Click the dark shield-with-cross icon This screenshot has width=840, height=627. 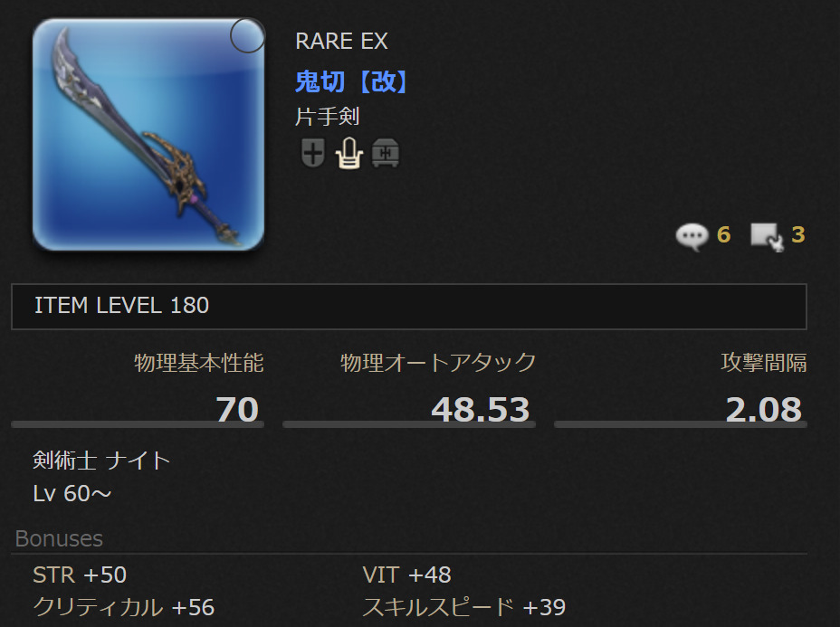tap(313, 153)
